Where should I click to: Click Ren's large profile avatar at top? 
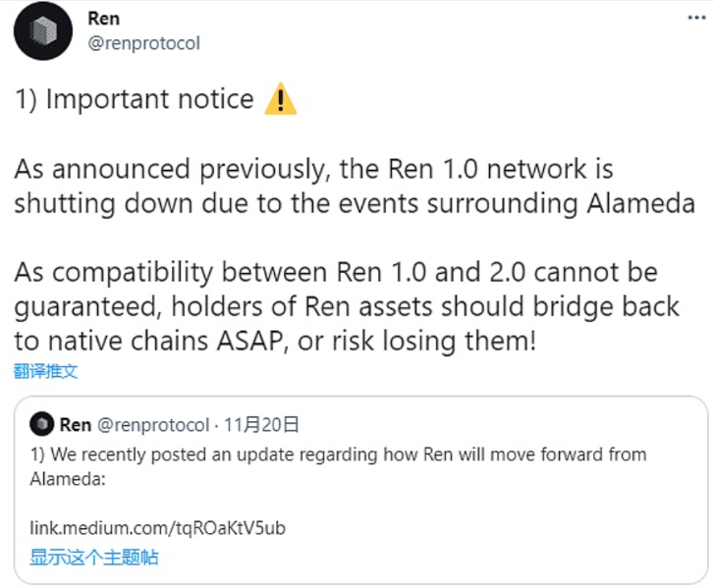pos(43,32)
